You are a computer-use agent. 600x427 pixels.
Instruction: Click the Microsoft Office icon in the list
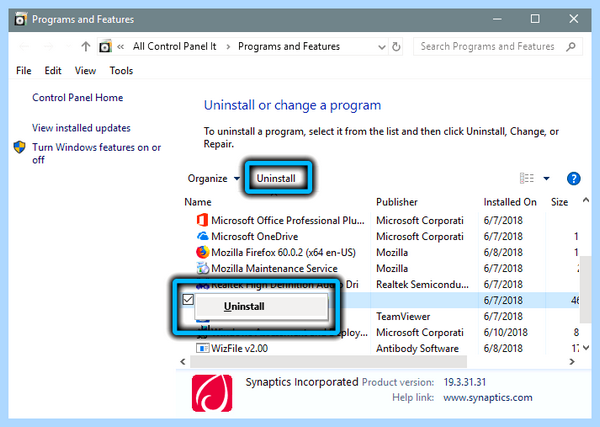[x=202, y=220]
